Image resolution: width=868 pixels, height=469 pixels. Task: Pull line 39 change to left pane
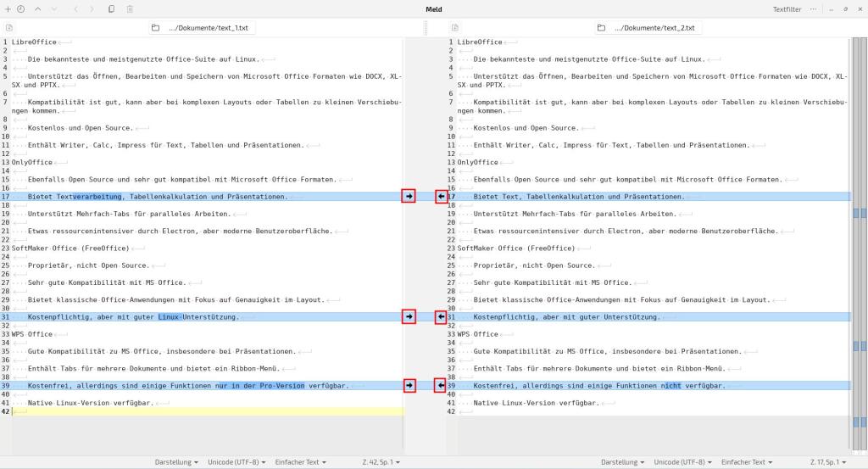pos(441,385)
